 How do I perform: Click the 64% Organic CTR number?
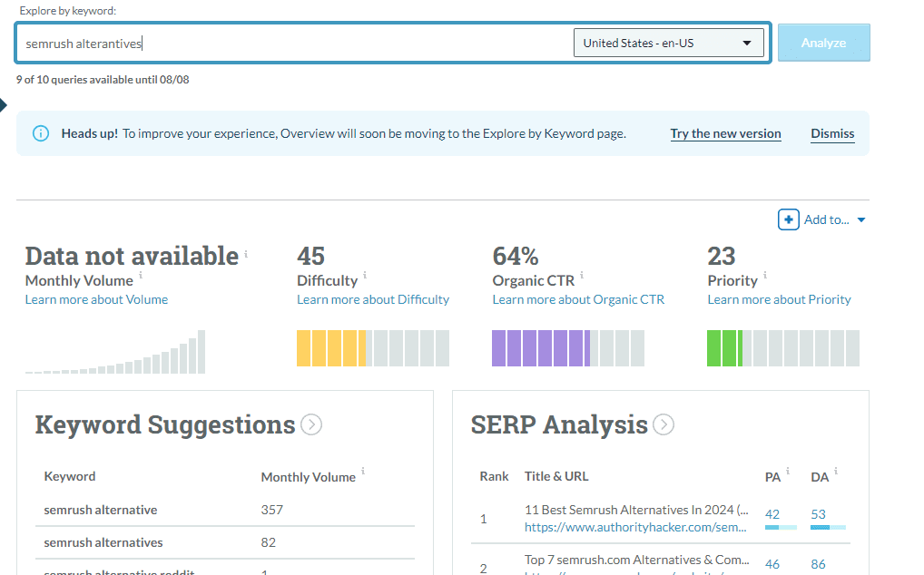[515, 256]
